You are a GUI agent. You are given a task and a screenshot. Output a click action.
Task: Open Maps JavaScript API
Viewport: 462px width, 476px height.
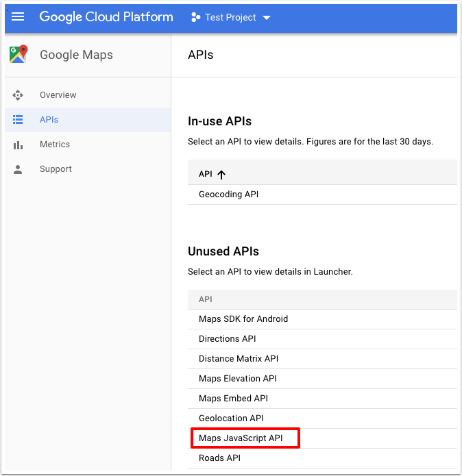click(322, 438)
